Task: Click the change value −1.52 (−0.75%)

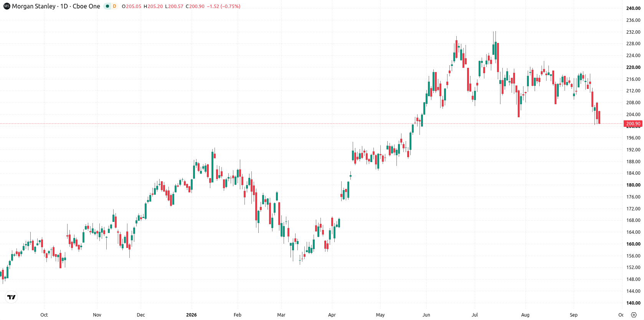Action: click(224, 7)
